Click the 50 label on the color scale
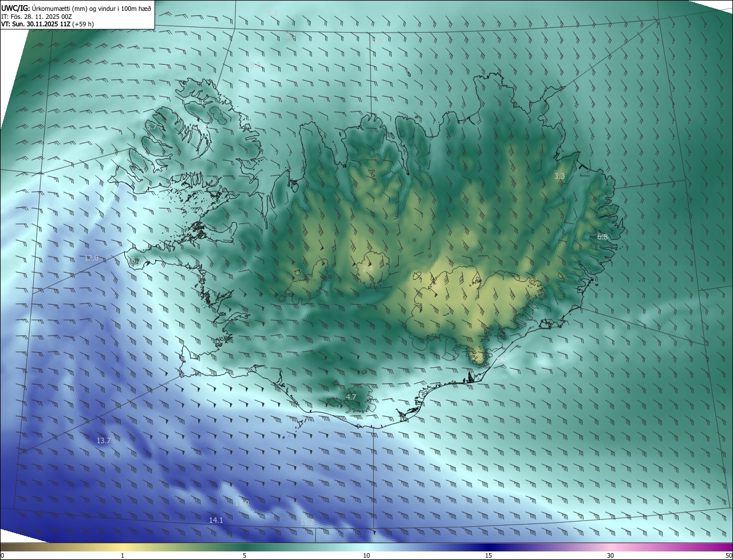Image resolution: width=733 pixels, height=560 pixels. click(728, 555)
